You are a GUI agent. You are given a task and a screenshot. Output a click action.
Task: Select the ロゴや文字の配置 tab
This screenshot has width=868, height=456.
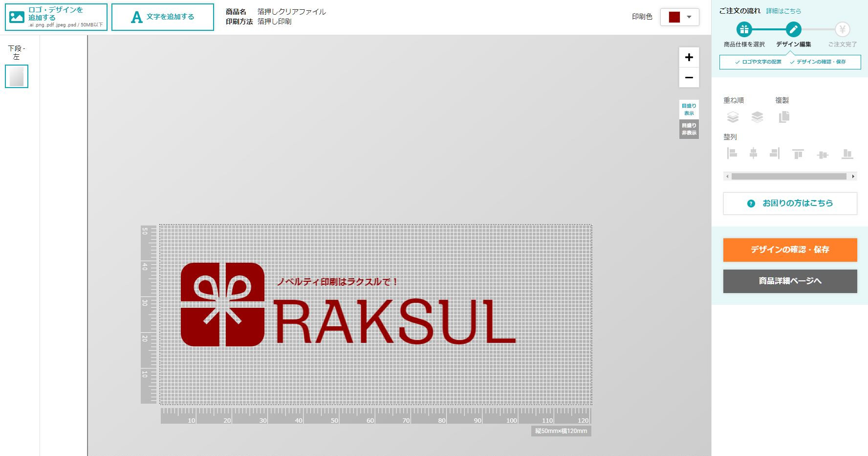pos(758,62)
